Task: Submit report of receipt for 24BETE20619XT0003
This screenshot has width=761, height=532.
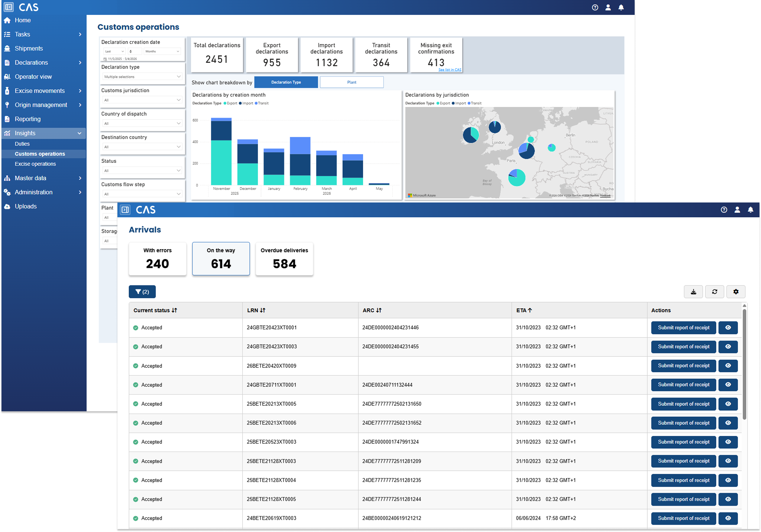Action: pyautogui.click(x=684, y=518)
